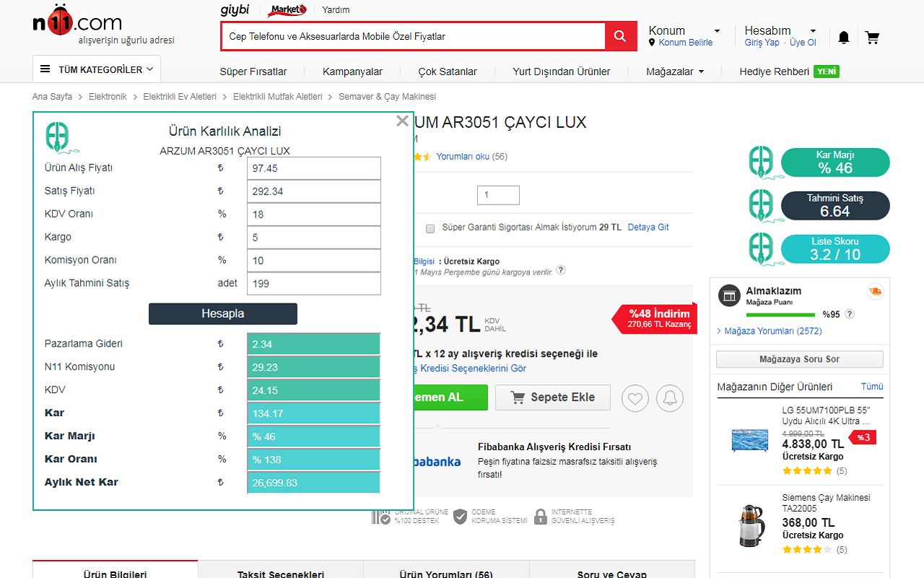This screenshot has height=578, width=924.
Task: Click the delivery truck icon near Almaklazım
Action: (x=876, y=292)
